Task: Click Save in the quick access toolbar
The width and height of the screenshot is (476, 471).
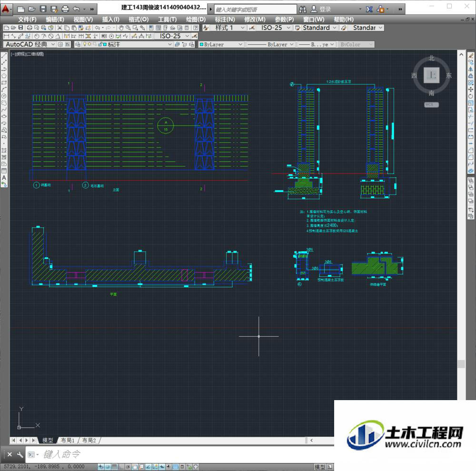Action: click(43, 9)
